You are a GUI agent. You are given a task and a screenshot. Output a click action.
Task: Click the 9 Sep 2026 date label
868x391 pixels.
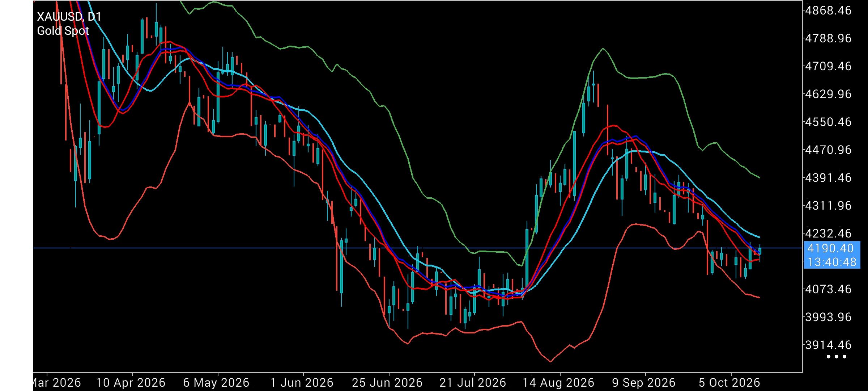coord(644,383)
